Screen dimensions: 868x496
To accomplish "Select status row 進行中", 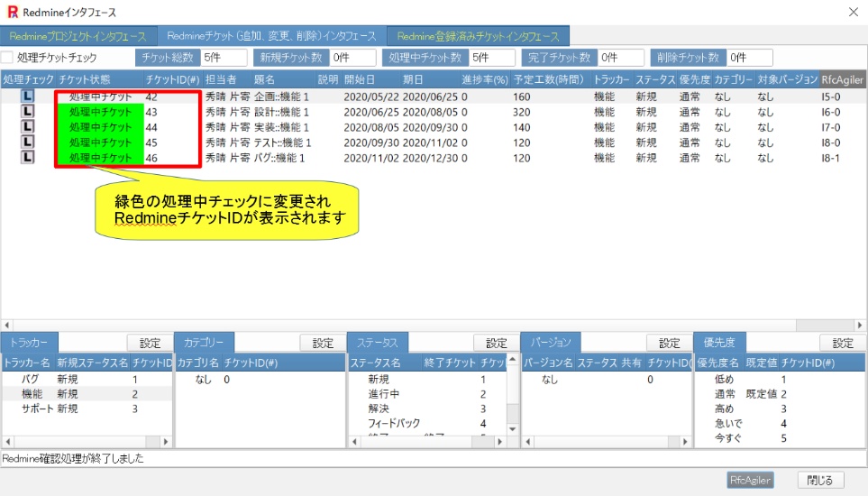I will (x=427, y=393).
